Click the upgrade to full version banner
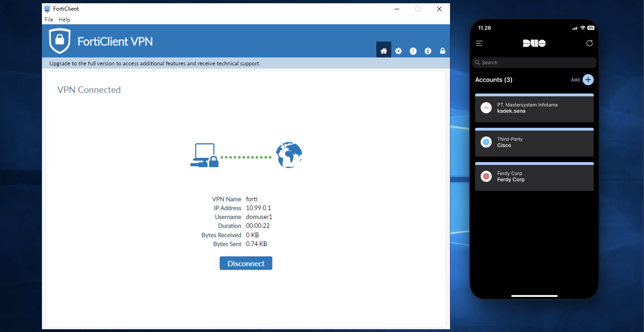 (155, 63)
